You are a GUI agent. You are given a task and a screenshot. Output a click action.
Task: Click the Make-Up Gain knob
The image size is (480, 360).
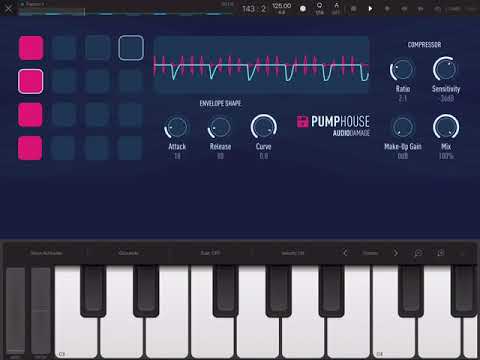click(x=403, y=127)
